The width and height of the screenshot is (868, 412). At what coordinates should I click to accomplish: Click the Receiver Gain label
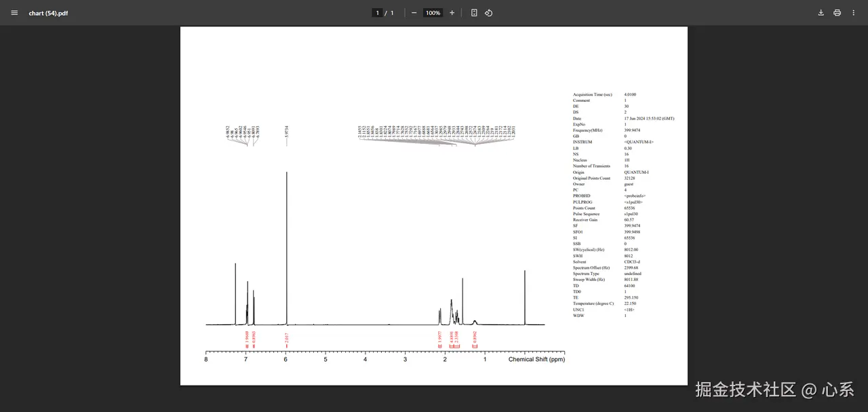(x=585, y=220)
